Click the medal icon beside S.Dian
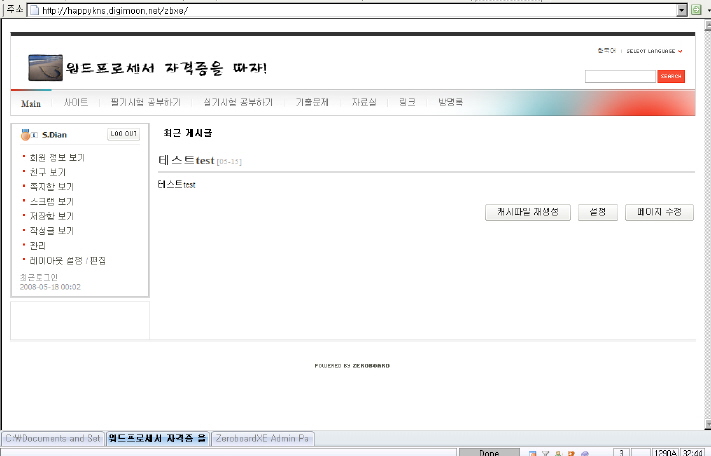 pyautogui.click(x=31, y=135)
